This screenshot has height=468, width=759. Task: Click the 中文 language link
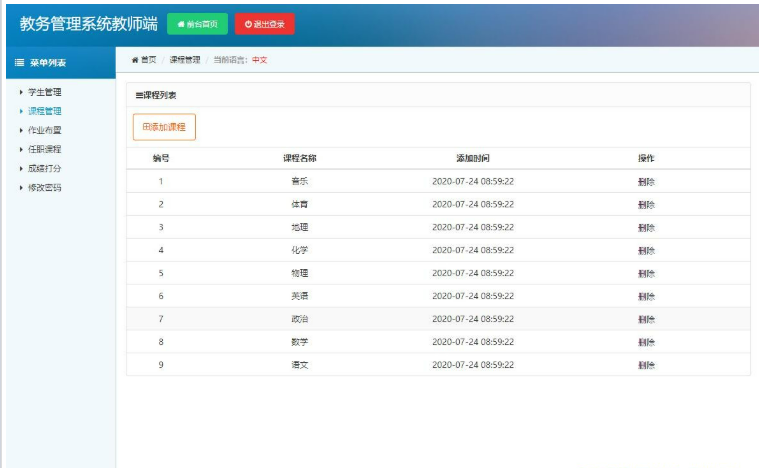click(x=259, y=60)
